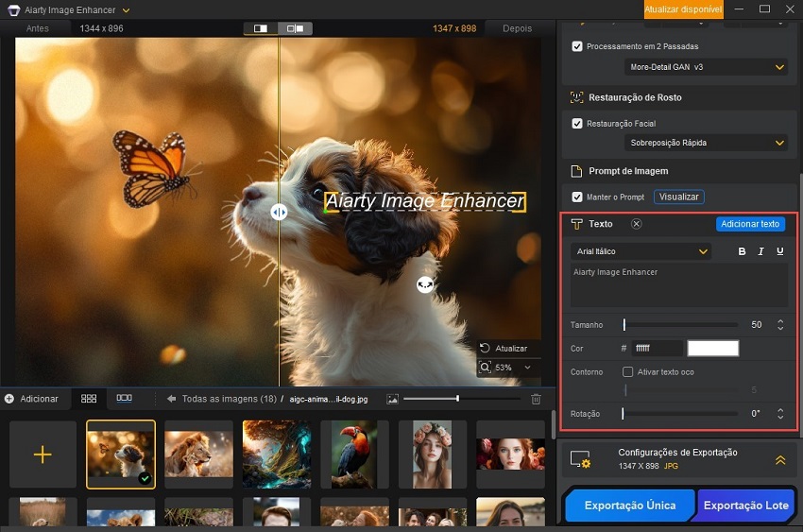The image size is (803, 532).
Task: Open the More-Detail GAN v3 dropdown
Action: click(705, 67)
